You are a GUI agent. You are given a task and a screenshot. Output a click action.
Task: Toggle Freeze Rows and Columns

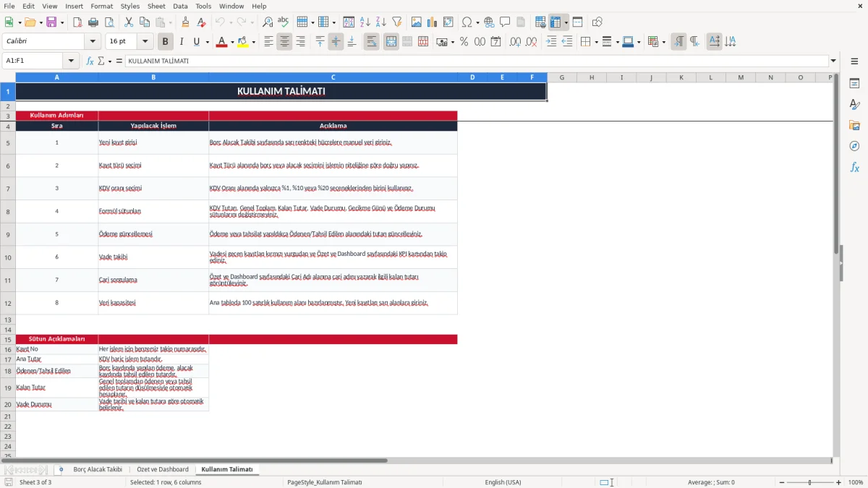tap(556, 22)
